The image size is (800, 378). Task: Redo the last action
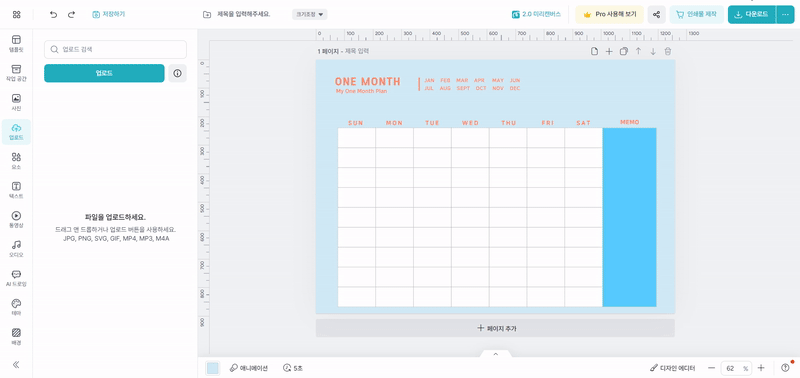pos(71,14)
